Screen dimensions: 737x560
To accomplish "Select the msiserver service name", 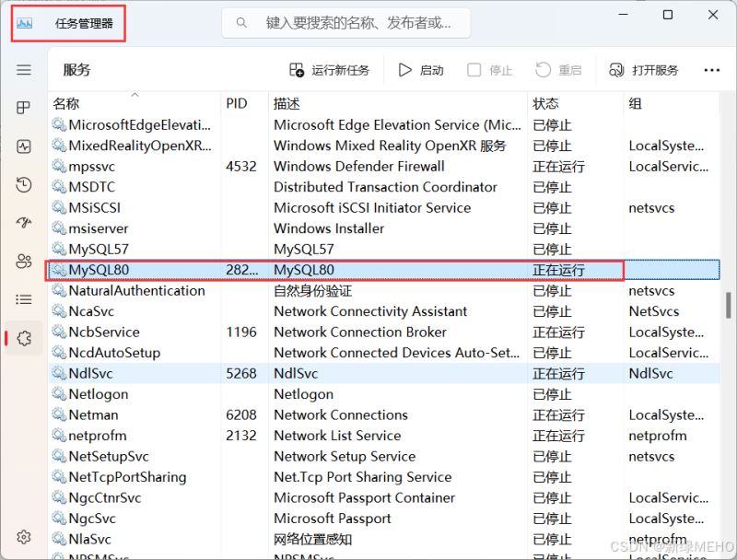I will (x=99, y=228).
